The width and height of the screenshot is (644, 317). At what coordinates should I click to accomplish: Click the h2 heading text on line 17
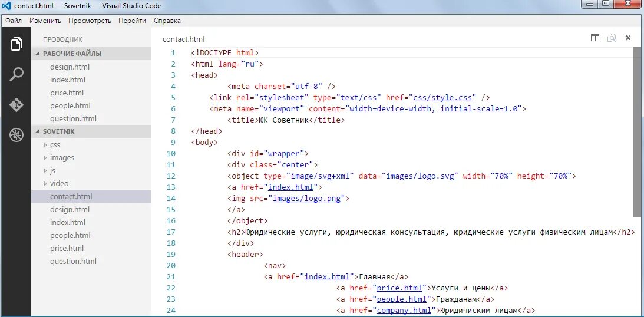pos(429,232)
